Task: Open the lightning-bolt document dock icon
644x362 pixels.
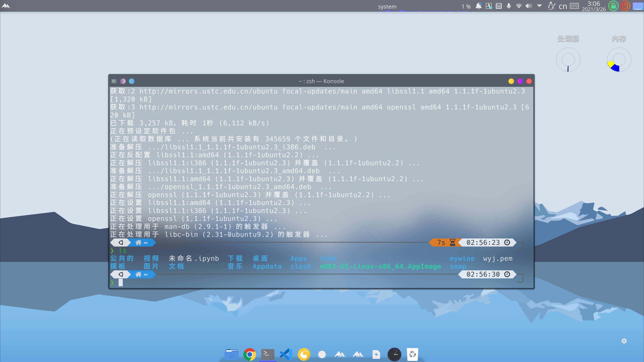Action: pyautogui.click(x=376, y=354)
